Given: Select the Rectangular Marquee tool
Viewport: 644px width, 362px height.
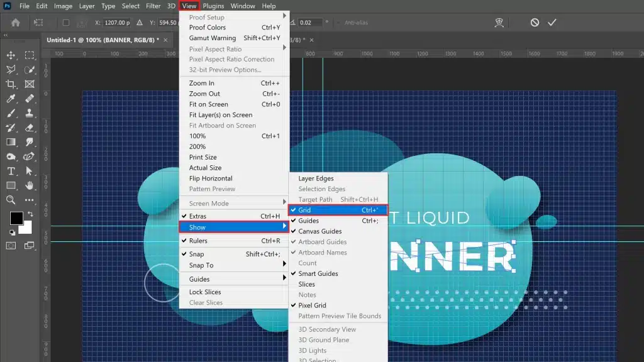Looking at the screenshot, I should [x=29, y=55].
